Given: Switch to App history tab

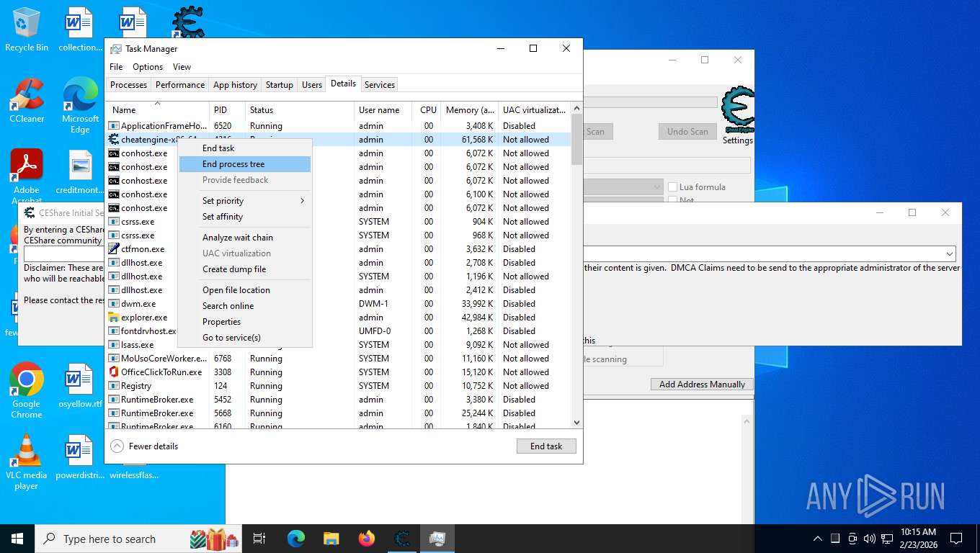Looking at the screenshot, I should (235, 85).
